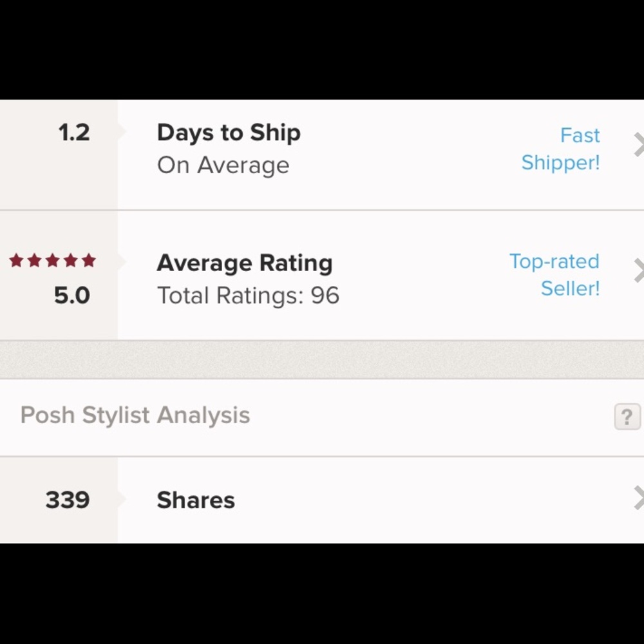Open the Shares section

(x=195, y=500)
